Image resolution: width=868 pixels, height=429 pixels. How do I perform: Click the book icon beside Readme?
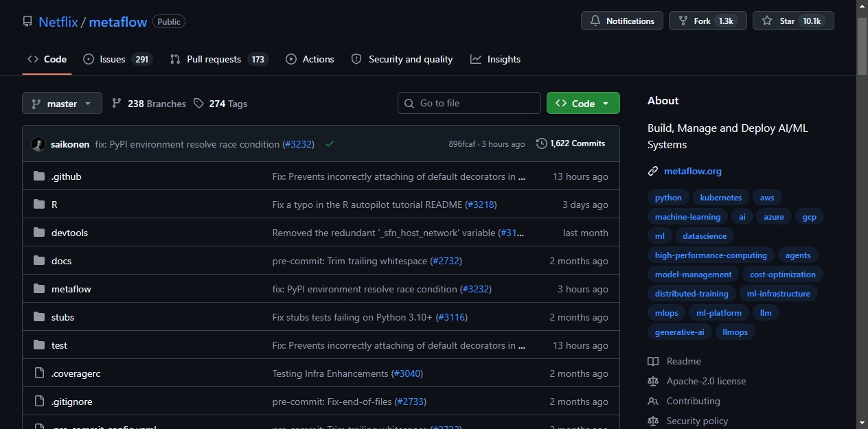653,361
